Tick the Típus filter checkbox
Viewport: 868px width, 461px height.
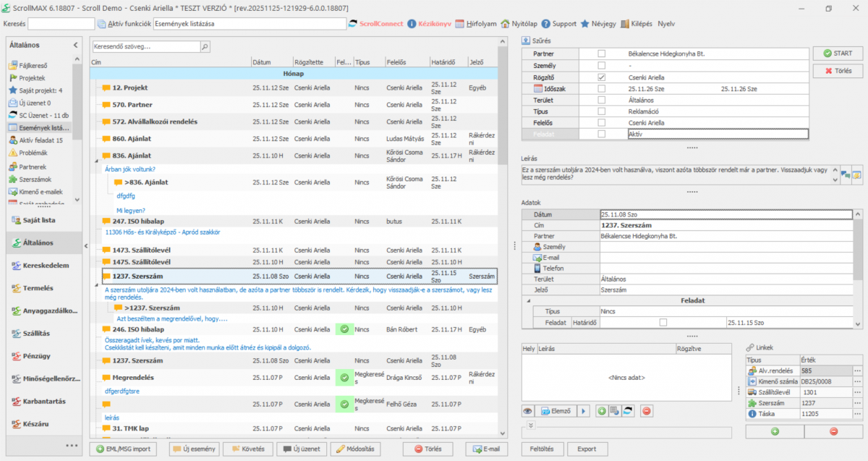point(601,111)
